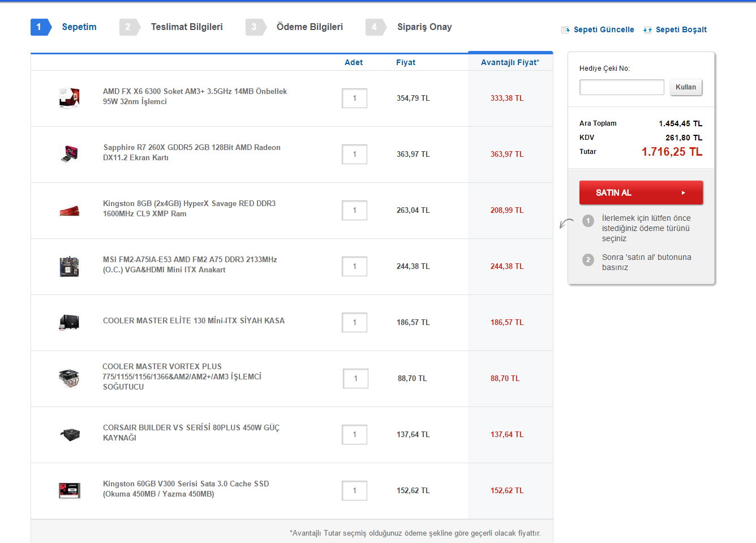Viewport: 756px width, 543px height.
Task: Click the 208,99 TL discounted RAM price
Action: [x=507, y=211]
